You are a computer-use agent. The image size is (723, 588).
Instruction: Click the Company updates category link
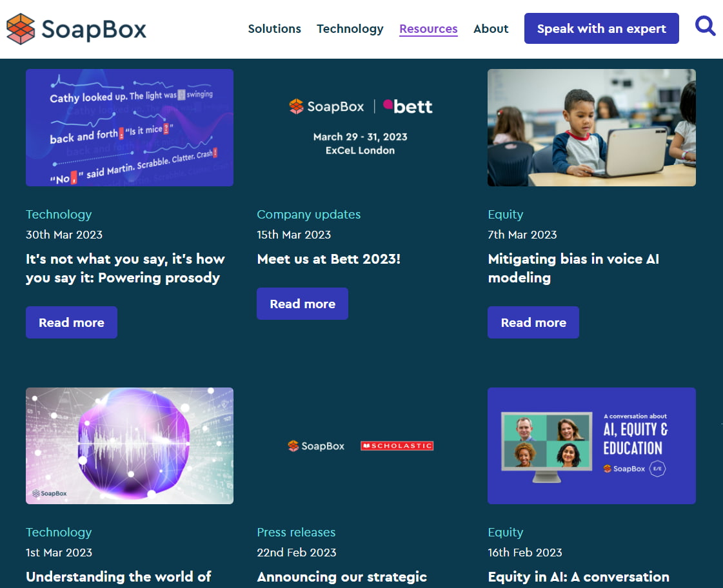click(x=308, y=214)
